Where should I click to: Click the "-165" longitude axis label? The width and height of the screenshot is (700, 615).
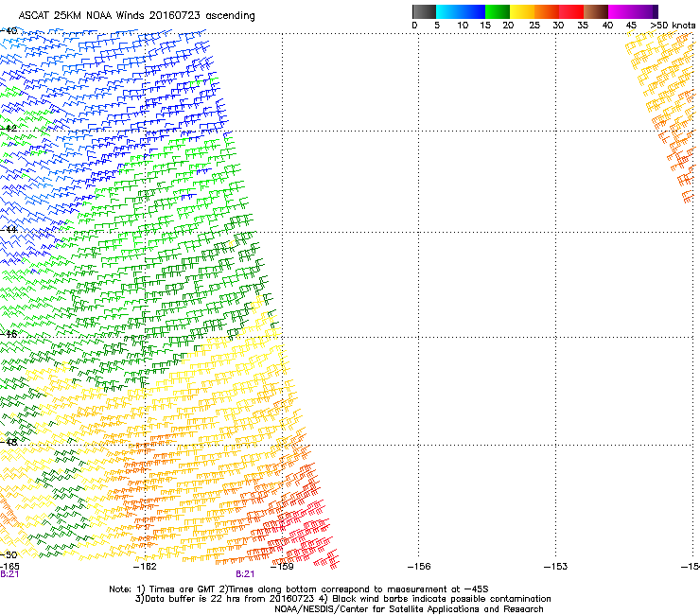[9, 567]
